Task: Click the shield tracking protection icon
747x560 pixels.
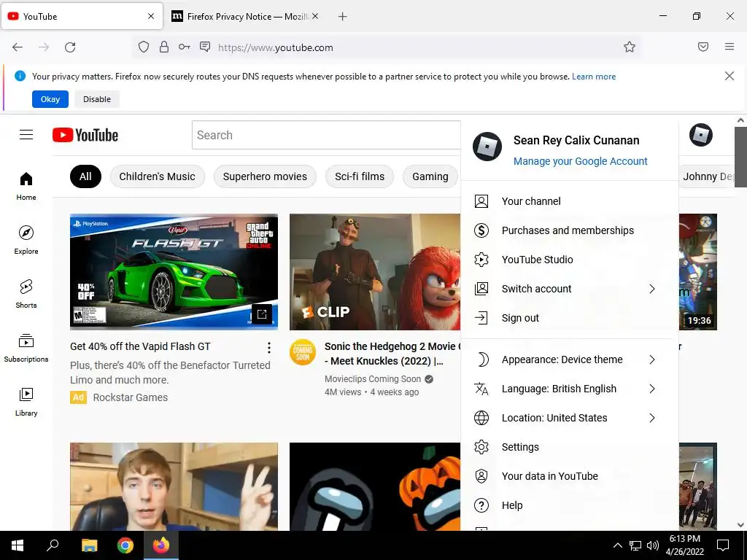Action: click(x=144, y=47)
